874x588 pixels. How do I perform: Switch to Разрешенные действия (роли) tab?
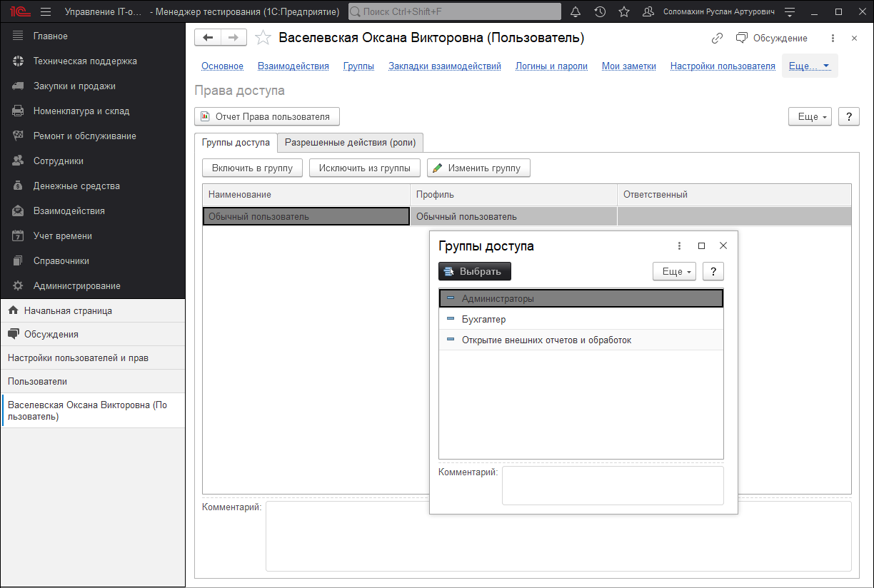pyautogui.click(x=350, y=142)
